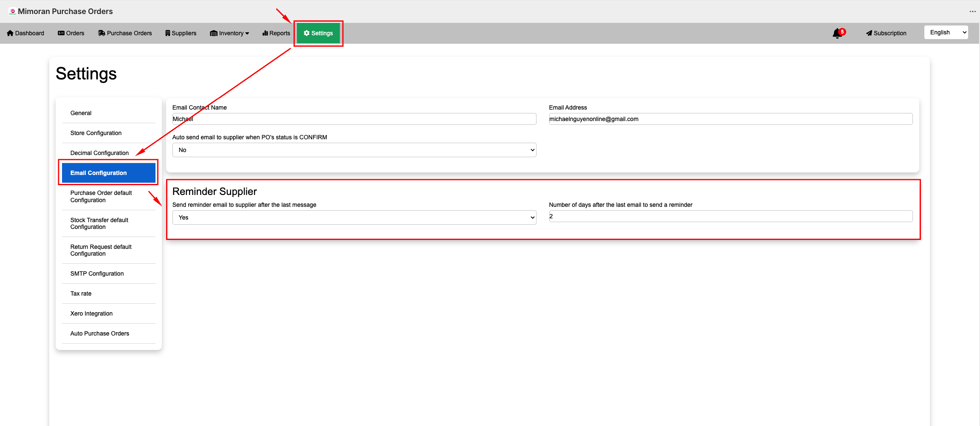Click the Email Contact Name field
This screenshot has width=980, height=426.
pos(354,119)
